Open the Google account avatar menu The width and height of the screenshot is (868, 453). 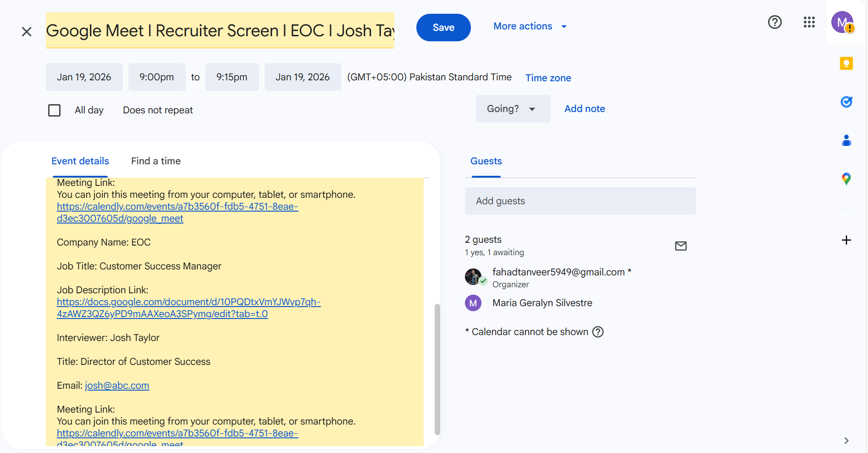842,22
